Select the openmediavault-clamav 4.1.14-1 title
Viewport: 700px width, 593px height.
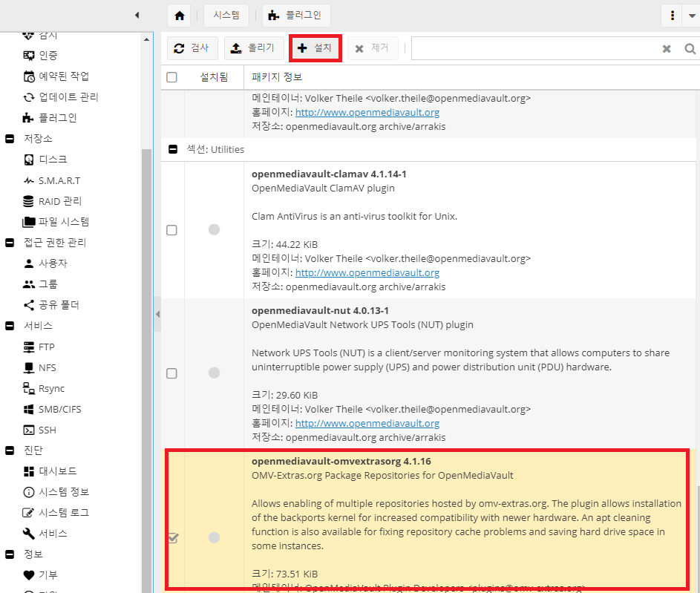[329, 174]
